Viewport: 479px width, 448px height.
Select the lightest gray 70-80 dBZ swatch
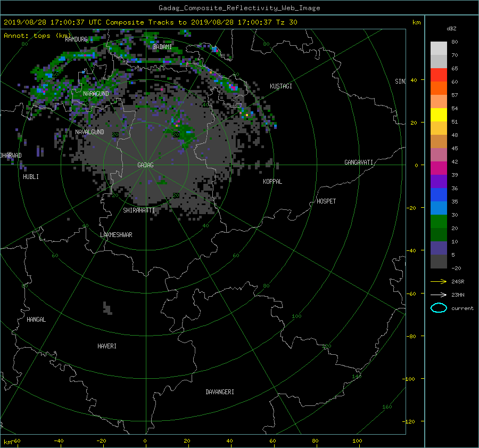point(439,48)
